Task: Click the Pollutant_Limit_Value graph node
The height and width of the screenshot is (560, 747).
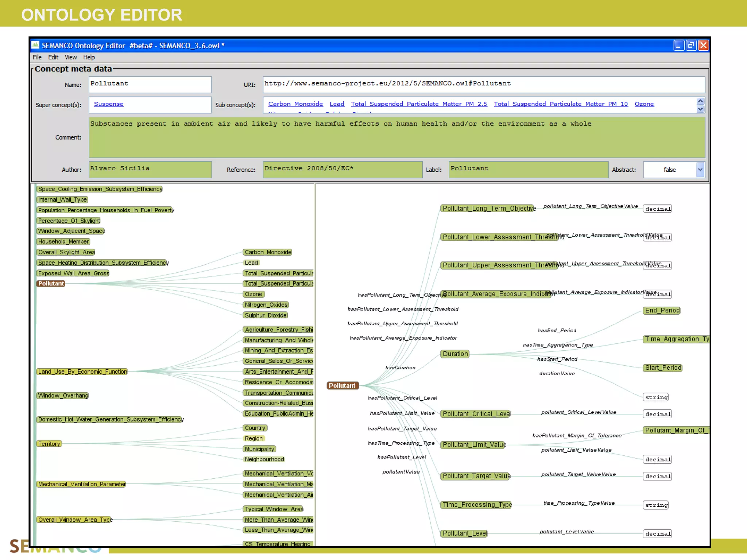Action: tap(473, 444)
